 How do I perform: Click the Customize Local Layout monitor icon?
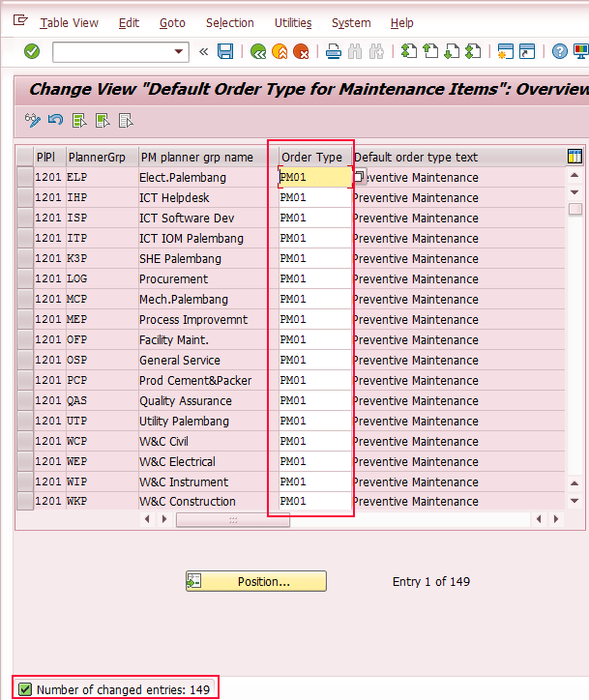[581, 51]
